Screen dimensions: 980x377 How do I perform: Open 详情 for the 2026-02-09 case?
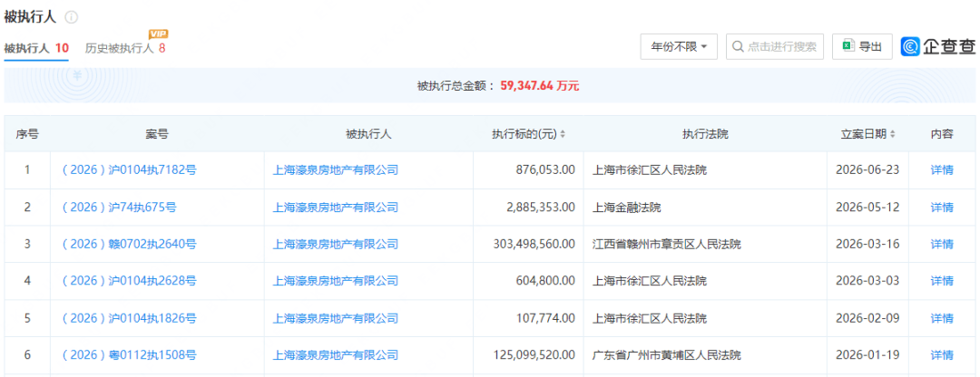coord(942,318)
